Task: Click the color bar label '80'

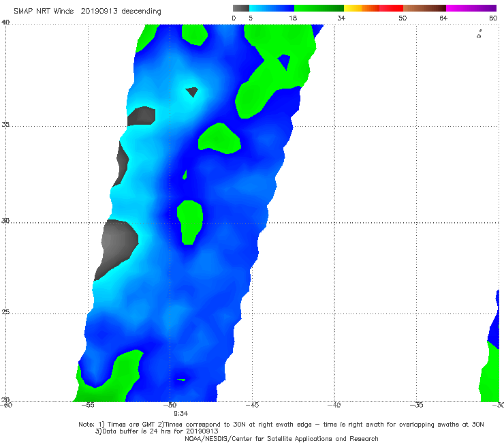Action: tap(493, 18)
